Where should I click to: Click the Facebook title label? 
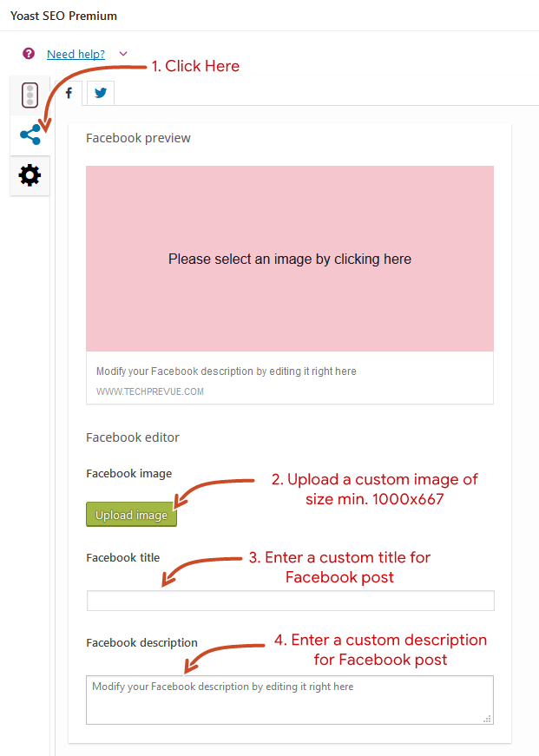123,558
